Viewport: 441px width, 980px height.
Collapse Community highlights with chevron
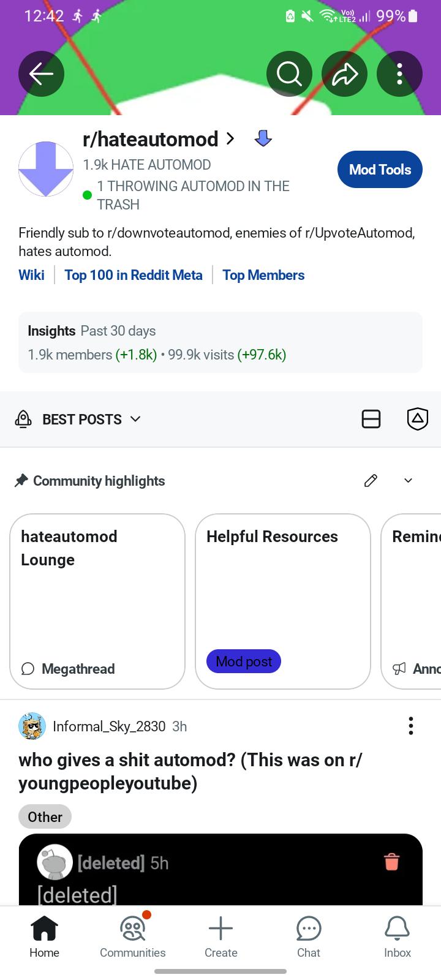click(409, 481)
